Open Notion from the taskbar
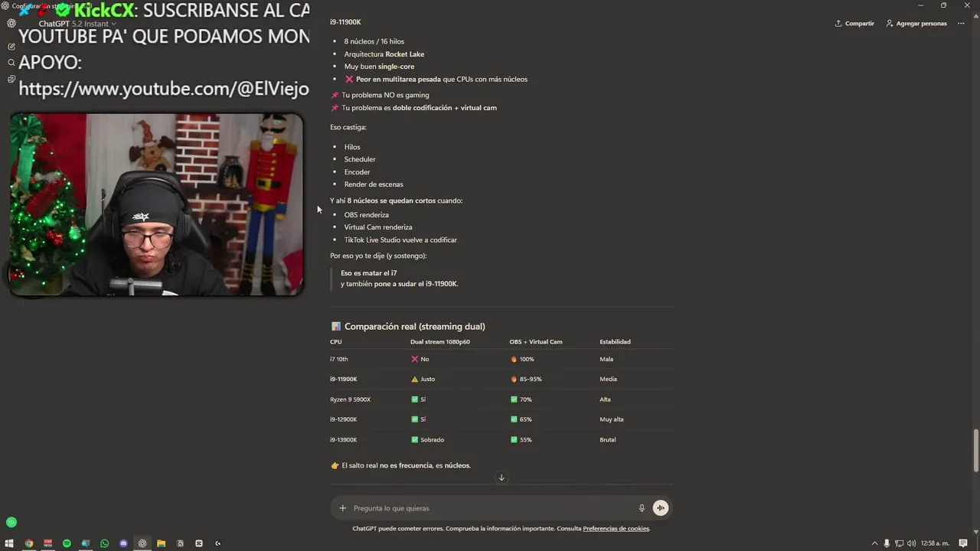The image size is (980, 551). point(180,543)
